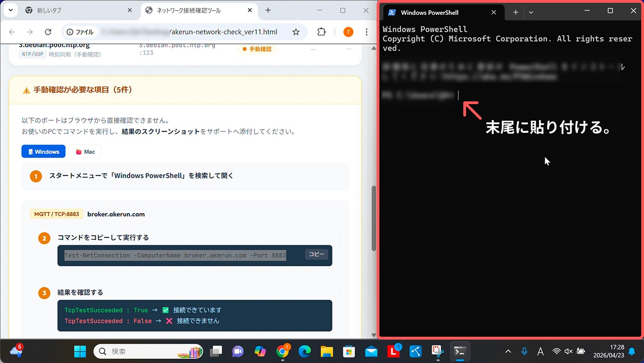Open the Windows Start menu
The width and height of the screenshot is (644, 363).
click(80, 351)
